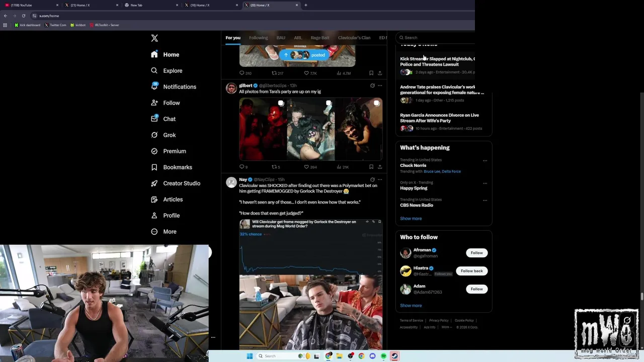Screen dimensions: 644x362
Task: Expand the More menu in the sidebar
Action: tap(164, 232)
